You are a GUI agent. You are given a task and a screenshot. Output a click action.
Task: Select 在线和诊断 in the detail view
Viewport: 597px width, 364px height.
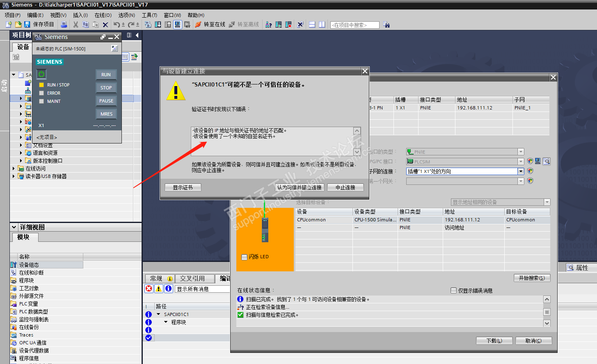[31, 273]
